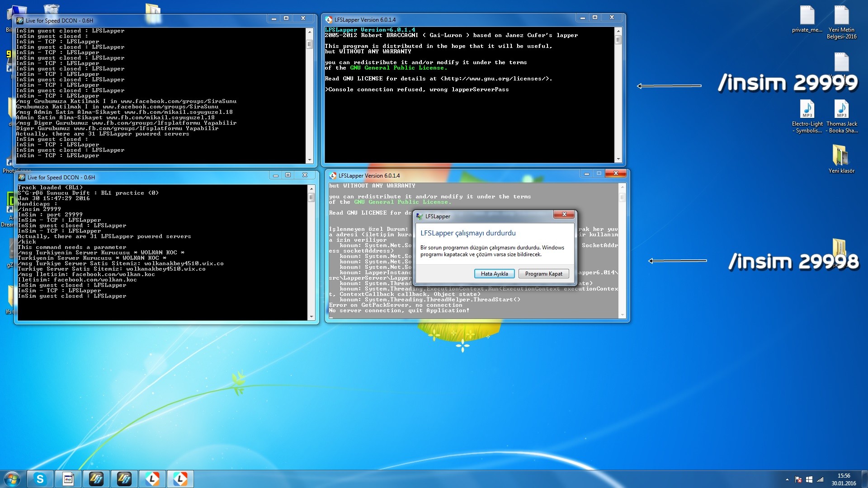This screenshot has width=868, height=488.
Task: Click the Windows tray icon beside the flag
Action: [x=809, y=479]
